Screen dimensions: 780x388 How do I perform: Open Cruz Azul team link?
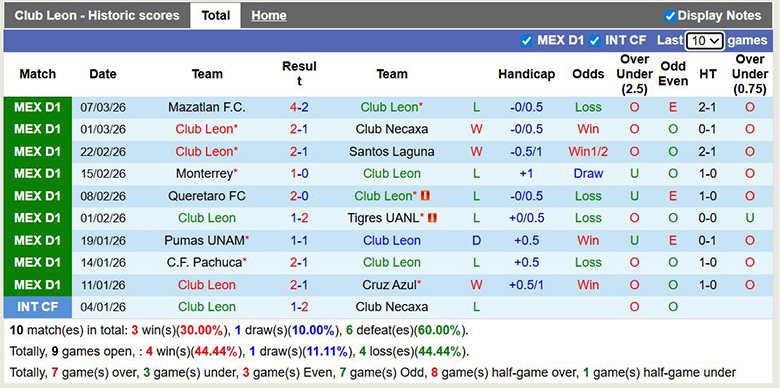pos(390,285)
